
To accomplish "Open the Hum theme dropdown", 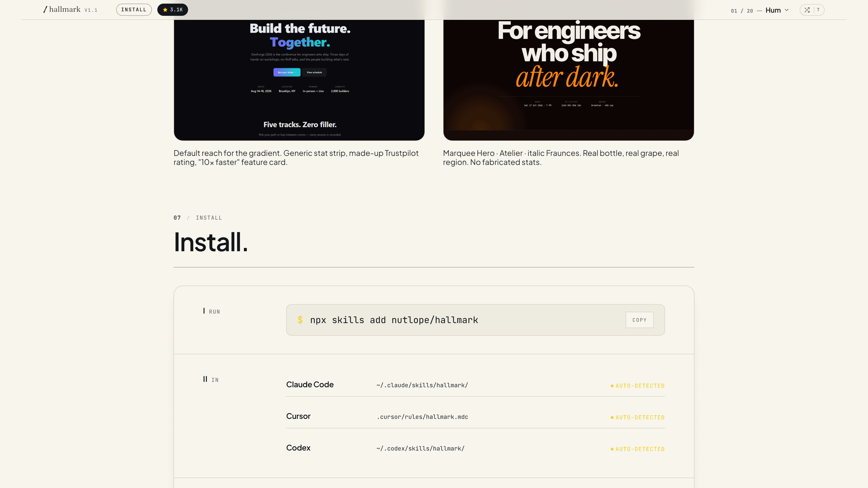I will tap(777, 10).
